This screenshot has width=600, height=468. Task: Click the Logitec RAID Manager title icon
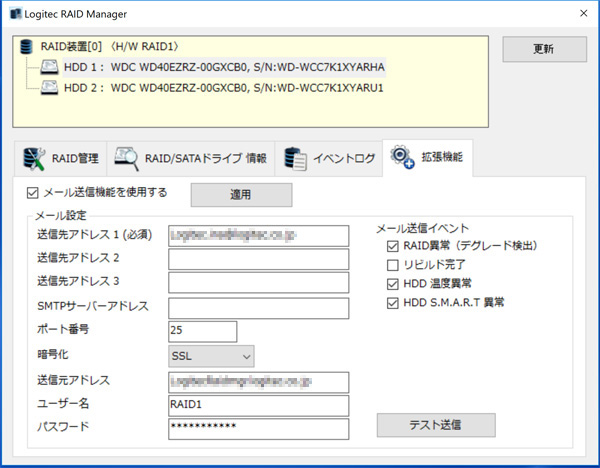pyautogui.click(x=16, y=14)
